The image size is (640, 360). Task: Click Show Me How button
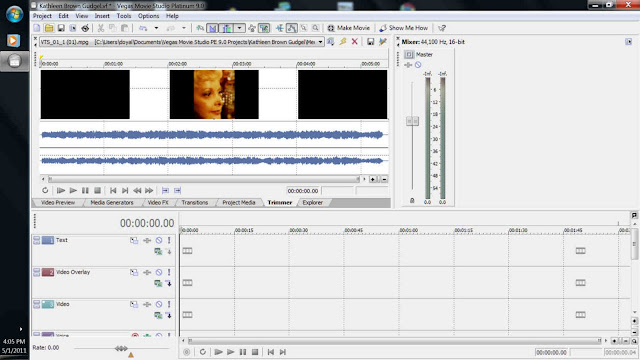click(403, 28)
